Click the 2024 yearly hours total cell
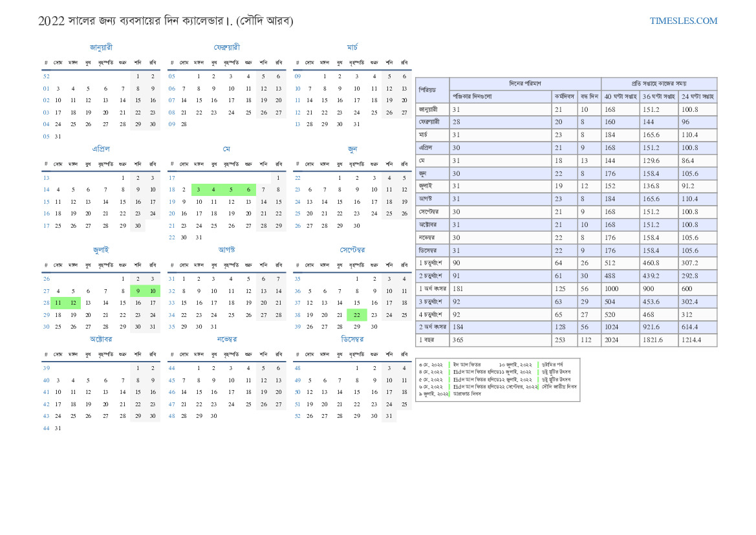Screen dimensions: 756x535 click(612, 340)
